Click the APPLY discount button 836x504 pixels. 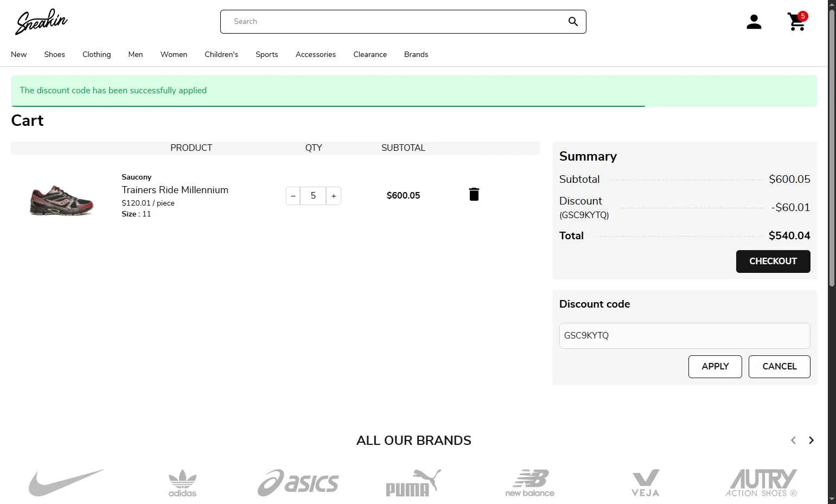[715, 367]
